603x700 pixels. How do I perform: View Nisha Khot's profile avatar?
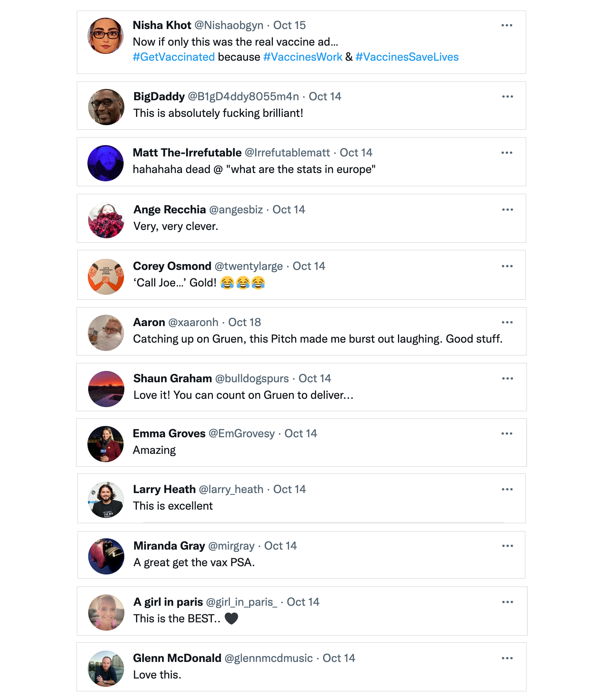coord(106,36)
